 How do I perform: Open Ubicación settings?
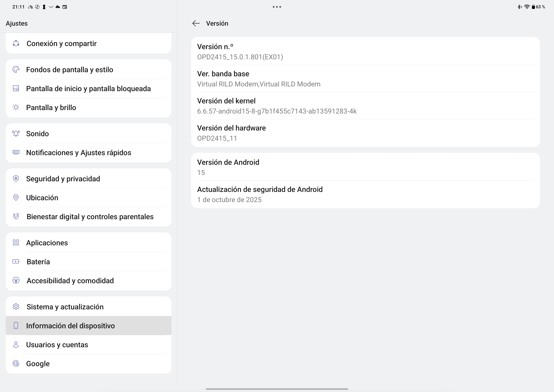[x=89, y=198]
